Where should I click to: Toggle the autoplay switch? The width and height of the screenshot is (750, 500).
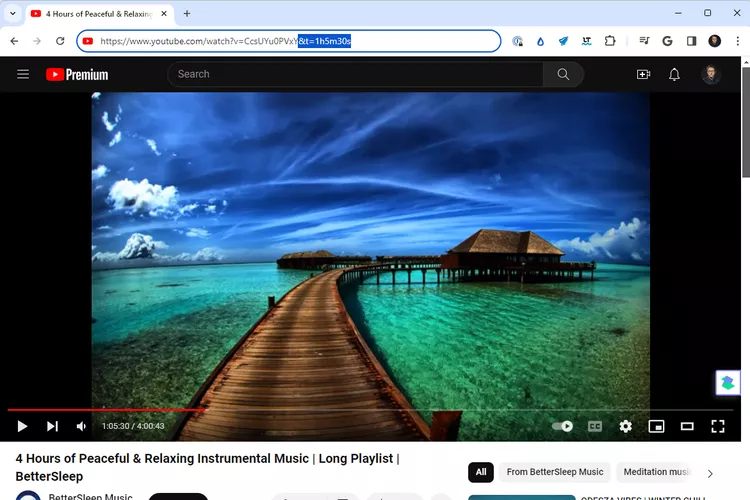tap(563, 426)
